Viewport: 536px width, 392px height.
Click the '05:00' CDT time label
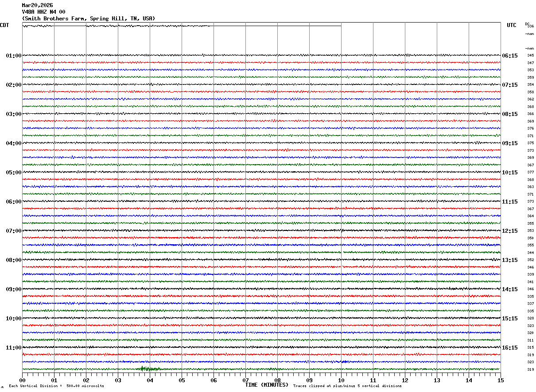[14, 173]
